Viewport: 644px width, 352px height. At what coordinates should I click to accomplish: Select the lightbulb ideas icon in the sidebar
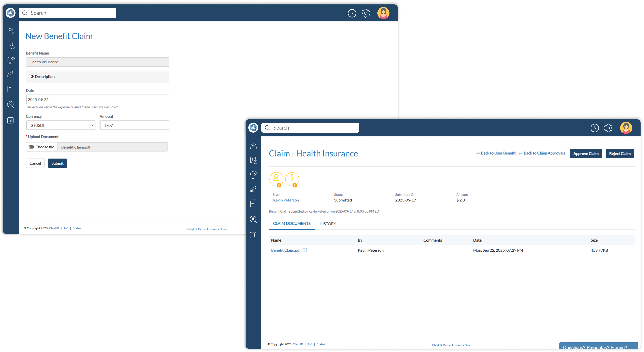point(10,60)
